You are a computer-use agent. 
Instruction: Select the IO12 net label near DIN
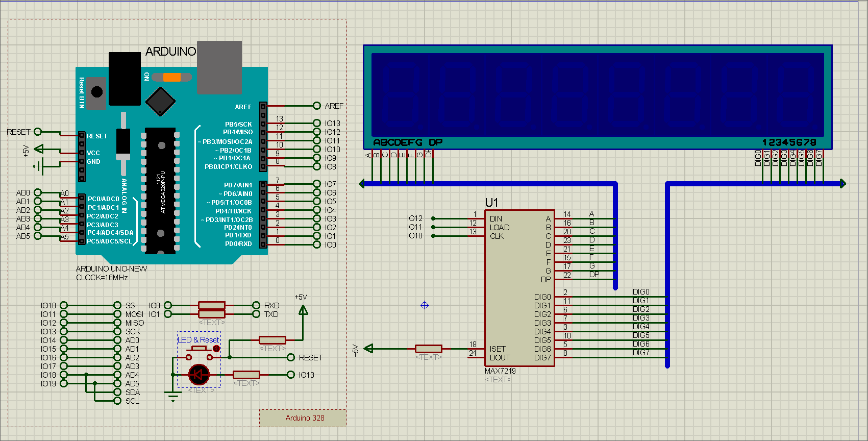[x=414, y=218]
